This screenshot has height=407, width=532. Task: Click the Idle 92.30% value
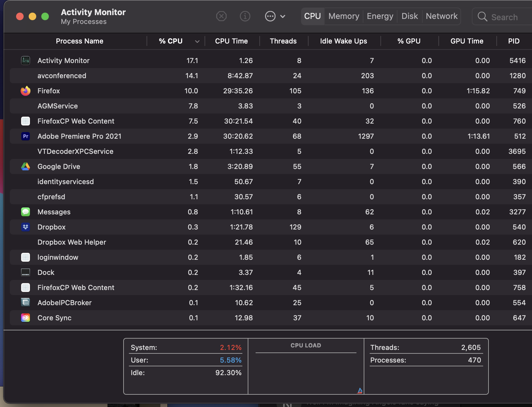pos(228,373)
